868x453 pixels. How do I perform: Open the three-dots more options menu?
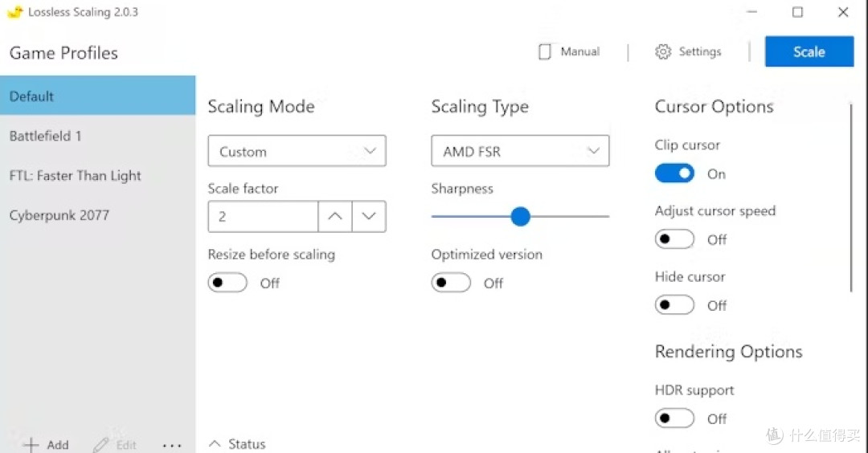click(x=172, y=445)
